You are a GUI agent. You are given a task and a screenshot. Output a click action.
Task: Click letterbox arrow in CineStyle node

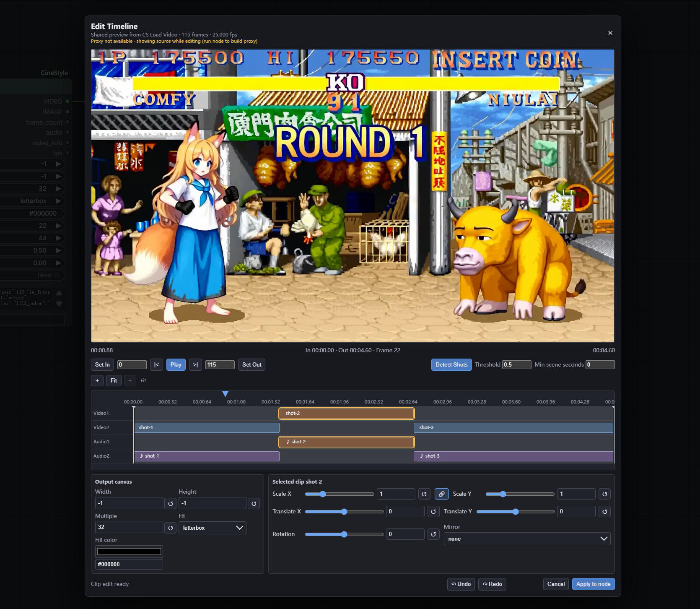pos(59,201)
